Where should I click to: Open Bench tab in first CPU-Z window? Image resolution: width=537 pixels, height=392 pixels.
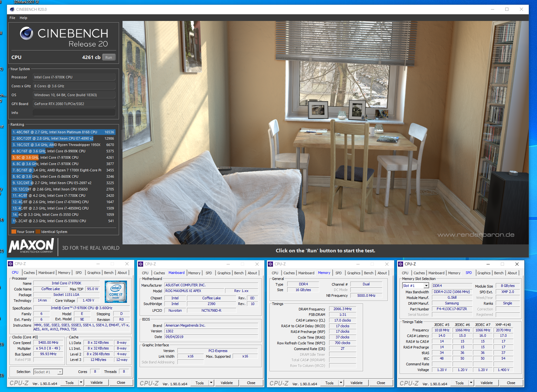coord(109,273)
